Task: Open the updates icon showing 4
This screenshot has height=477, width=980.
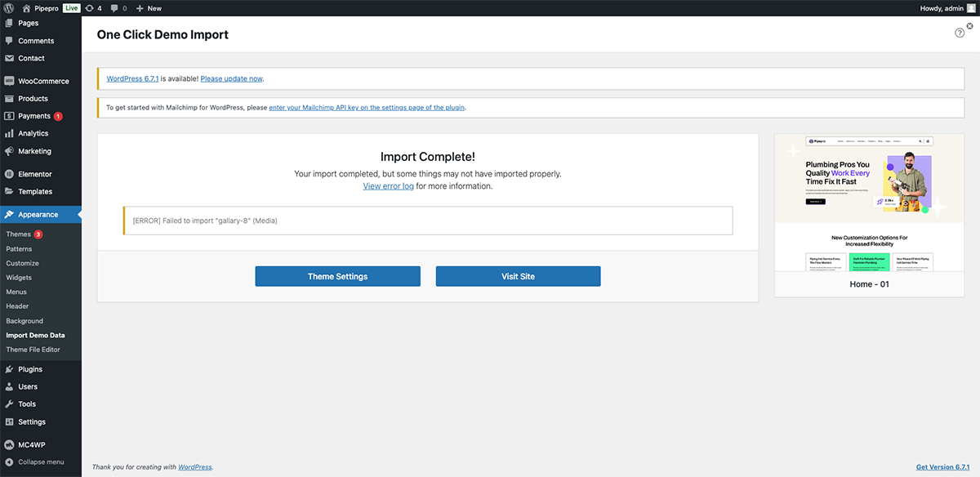Action: (x=89, y=8)
